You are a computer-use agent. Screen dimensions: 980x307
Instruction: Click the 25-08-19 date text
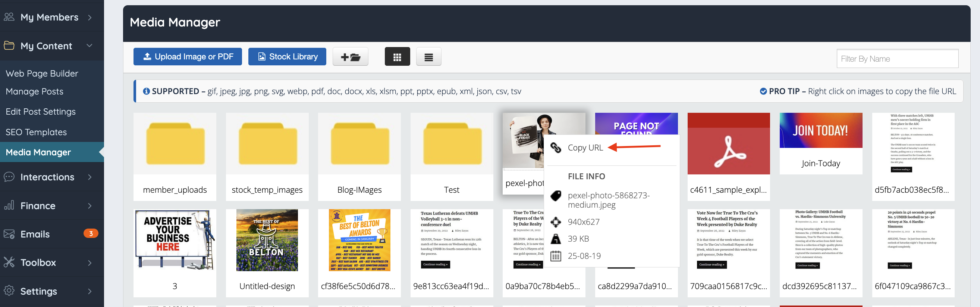584,256
